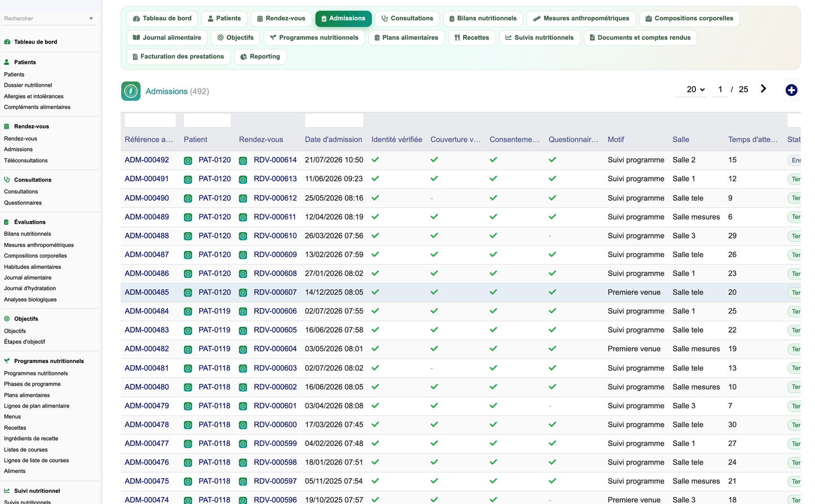Toggle Identité vérifiée check for ADM-000492
The width and height of the screenshot is (815, 504).
[376, 160]
